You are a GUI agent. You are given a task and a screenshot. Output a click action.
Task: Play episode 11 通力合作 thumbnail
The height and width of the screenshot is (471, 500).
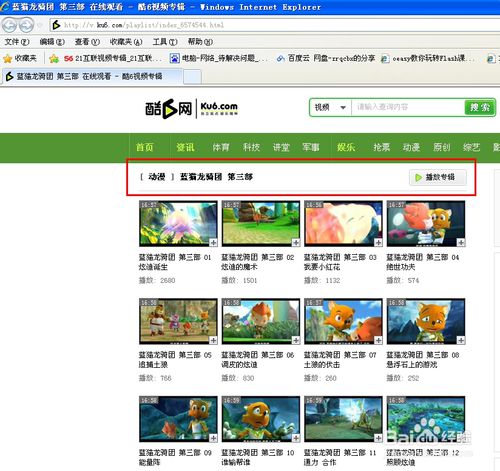tap(343, 419)
